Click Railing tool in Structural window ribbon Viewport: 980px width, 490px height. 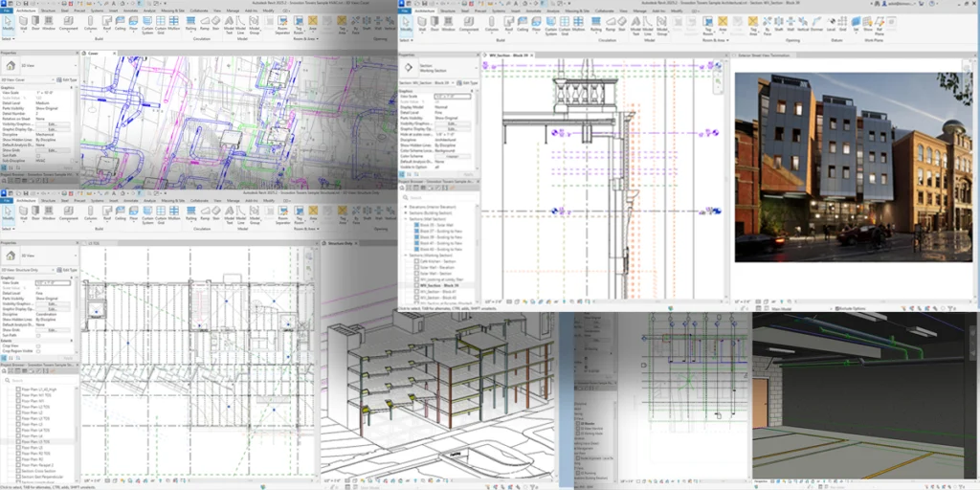pyautogui.click(x=191, y=213)
